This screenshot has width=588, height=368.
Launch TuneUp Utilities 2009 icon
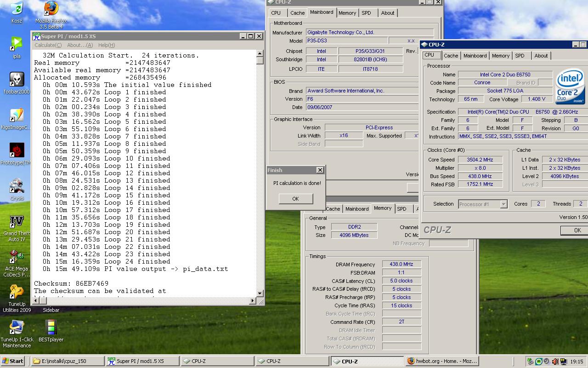coord(17,299)
